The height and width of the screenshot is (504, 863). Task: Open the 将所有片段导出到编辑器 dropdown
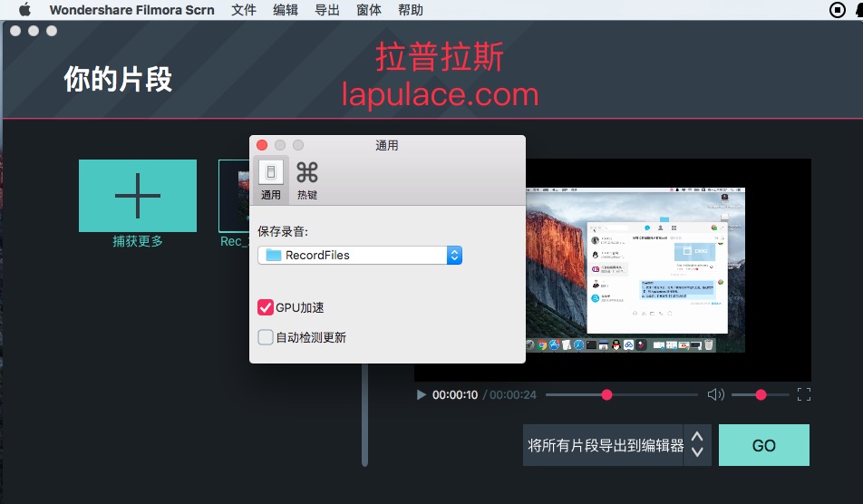coord(617,445)
